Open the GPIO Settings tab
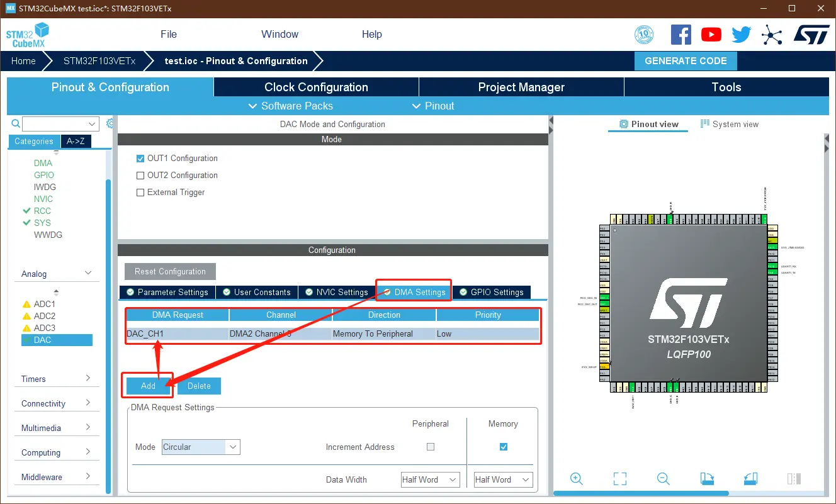 point(492,292)
